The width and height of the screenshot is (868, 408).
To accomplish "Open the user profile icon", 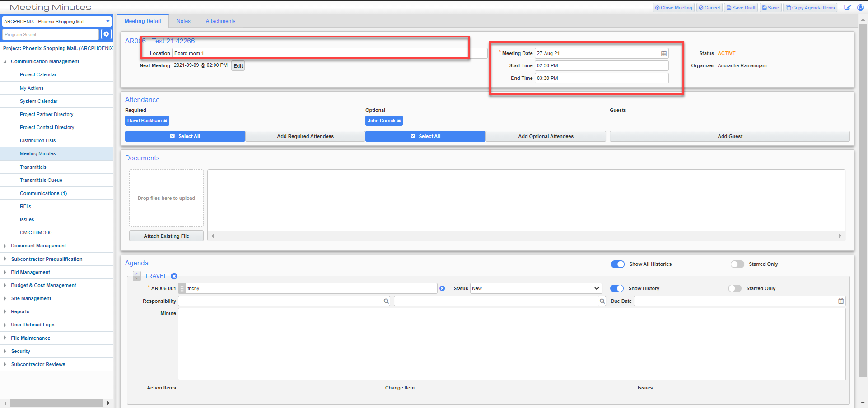I will [860, 8].
